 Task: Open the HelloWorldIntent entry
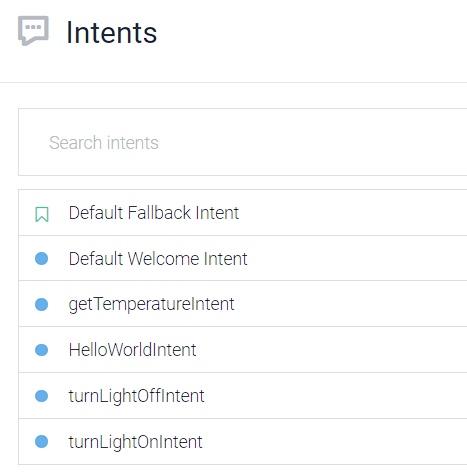tap(132, 350)
